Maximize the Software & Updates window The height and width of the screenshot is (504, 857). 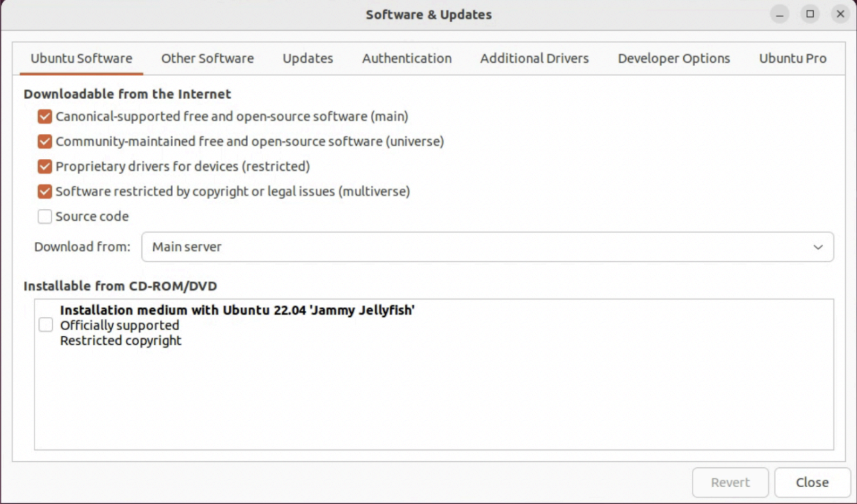810,15
